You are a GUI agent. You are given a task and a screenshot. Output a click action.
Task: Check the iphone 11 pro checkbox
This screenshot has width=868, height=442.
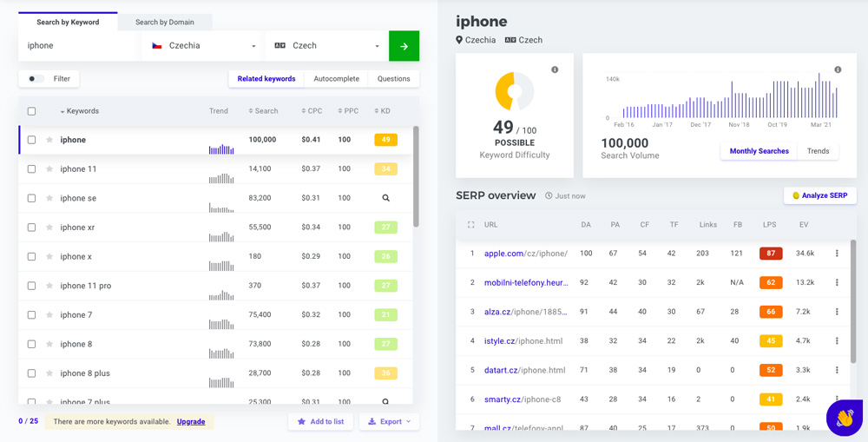click(31, 286)
